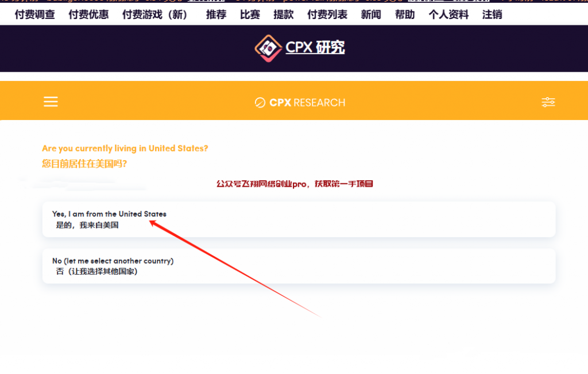Click the CPX Research circle logo icon
The image size is (588, 374).
pyautogui.click(x=260, y=103)
